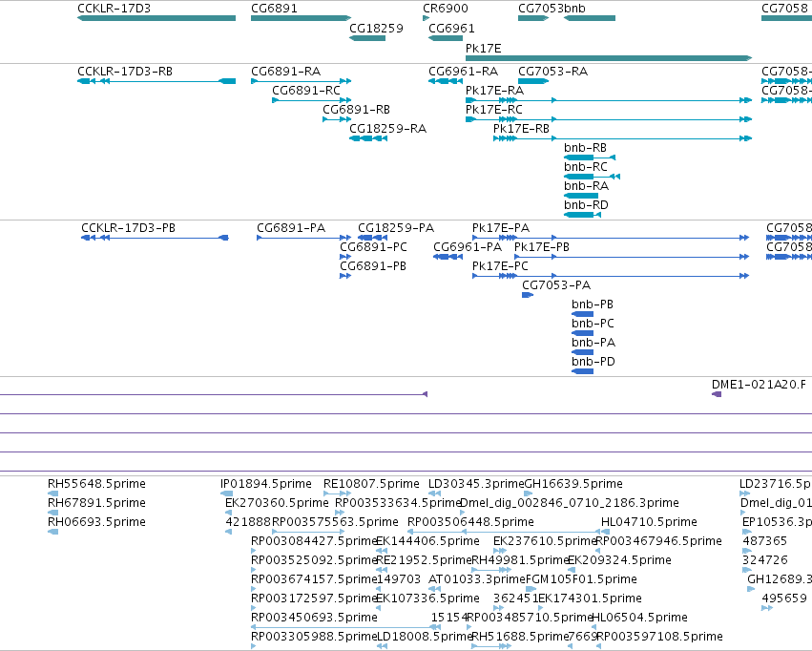The height and width of the screenshot is (651, 812).
Task: Click the Pk17E gene bar
Action: click(609, 58)
